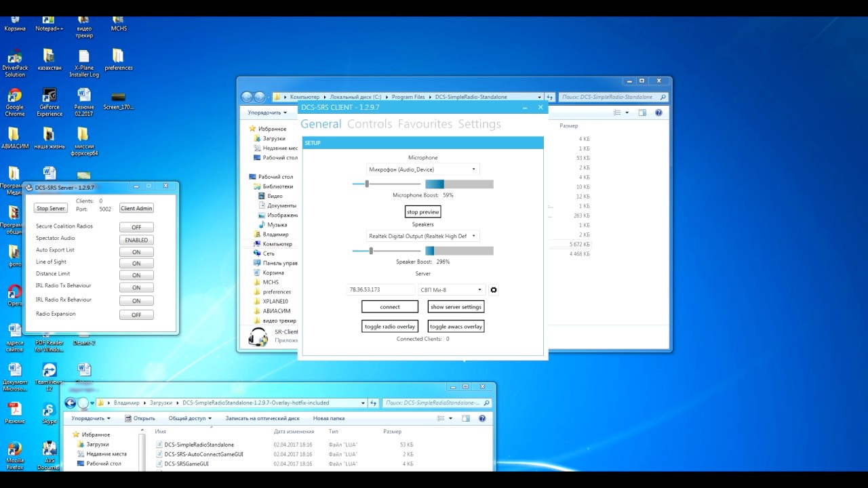868x488 pixels.
Task: Open Общий доступ dropdown in lower explorer
Action: pyautogui.click(x=190, y=418)
